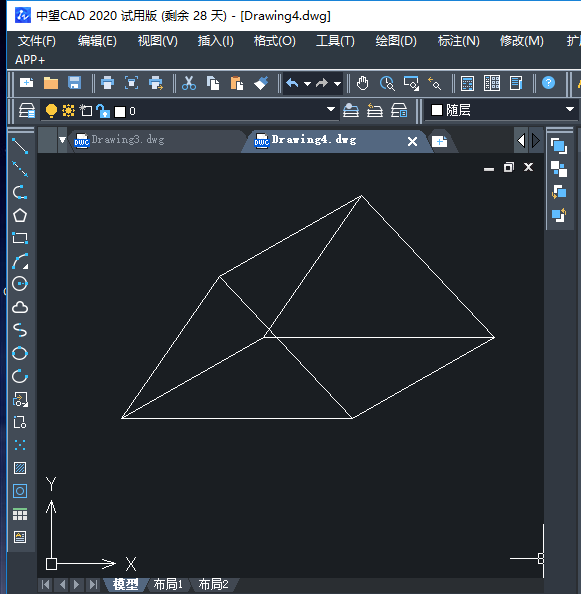The width and height of the screenshot is (581, 594).
Task: Copy selection to clipboard
Action: 213,83
